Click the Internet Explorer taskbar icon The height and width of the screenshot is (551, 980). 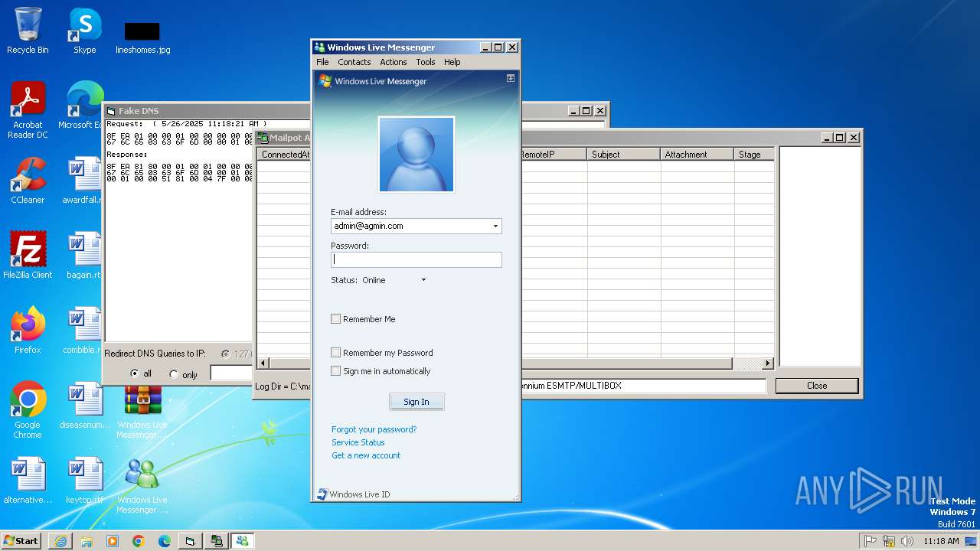[60, 541]
